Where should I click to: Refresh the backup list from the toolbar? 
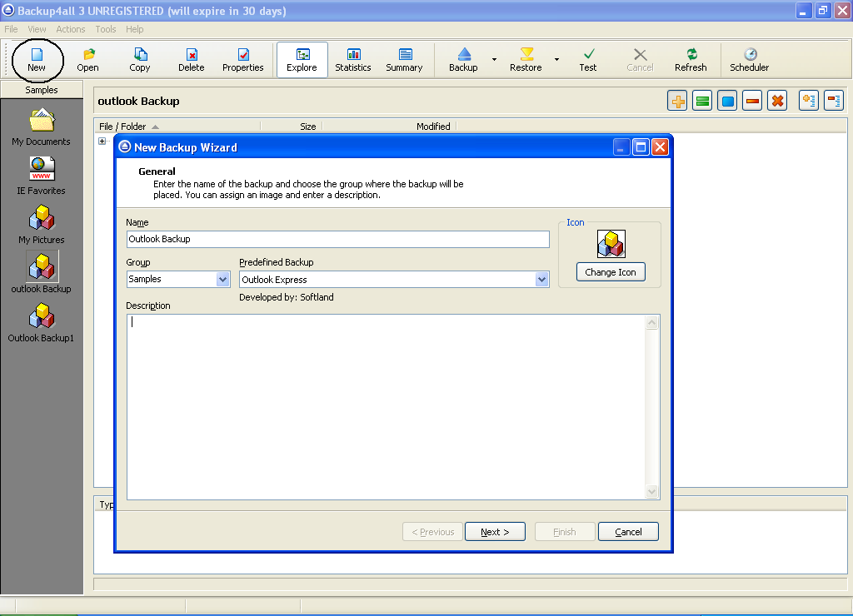[x=691, y=60]
